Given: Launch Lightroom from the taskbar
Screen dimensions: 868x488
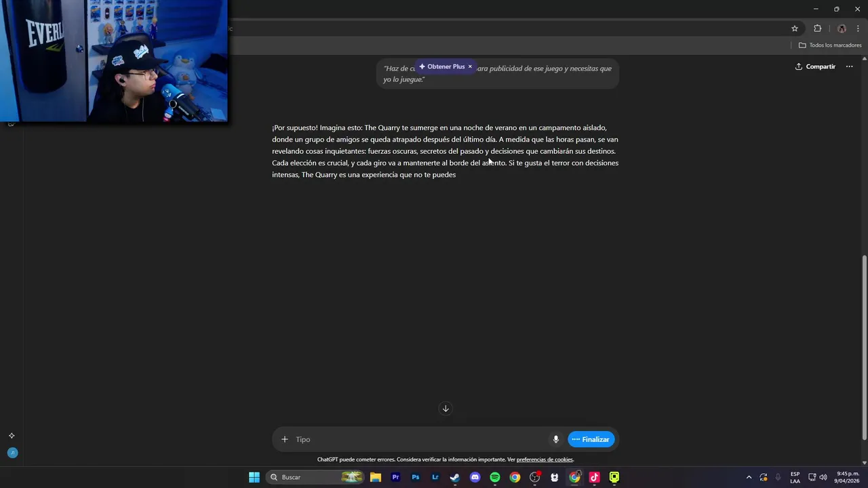Looking at the screenshot, I should click(x=435, y=477).
